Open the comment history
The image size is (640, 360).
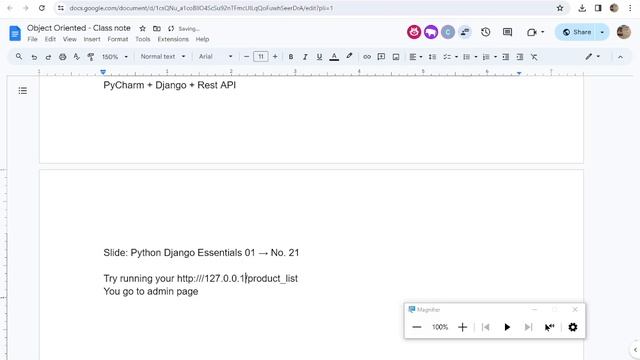click(x=507, y=32)
